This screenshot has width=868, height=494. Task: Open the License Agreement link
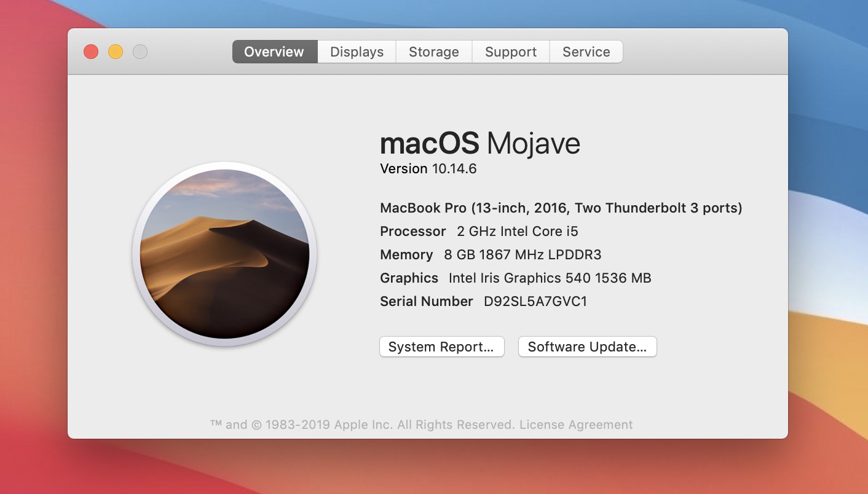tap(576, 425)
